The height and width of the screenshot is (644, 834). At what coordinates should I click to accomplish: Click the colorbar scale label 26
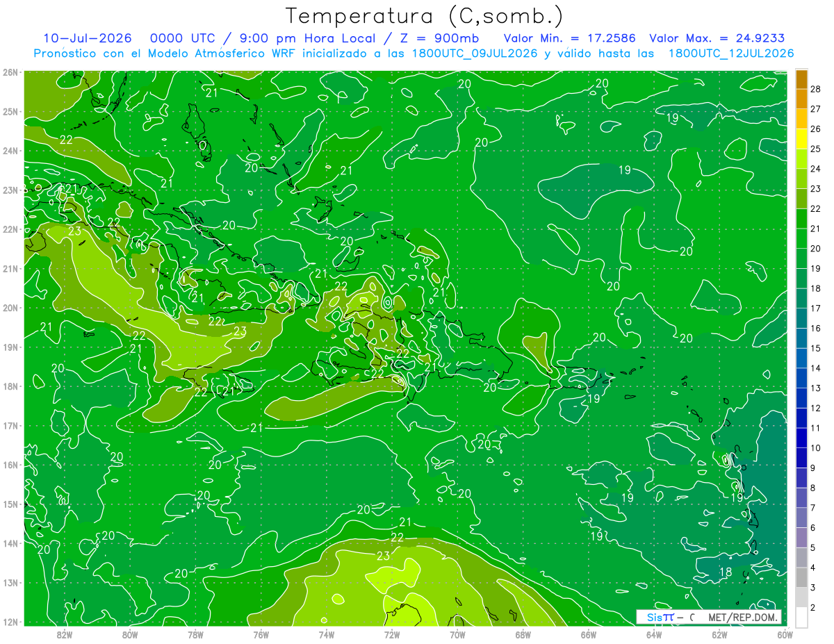click(x=816, y=129)
